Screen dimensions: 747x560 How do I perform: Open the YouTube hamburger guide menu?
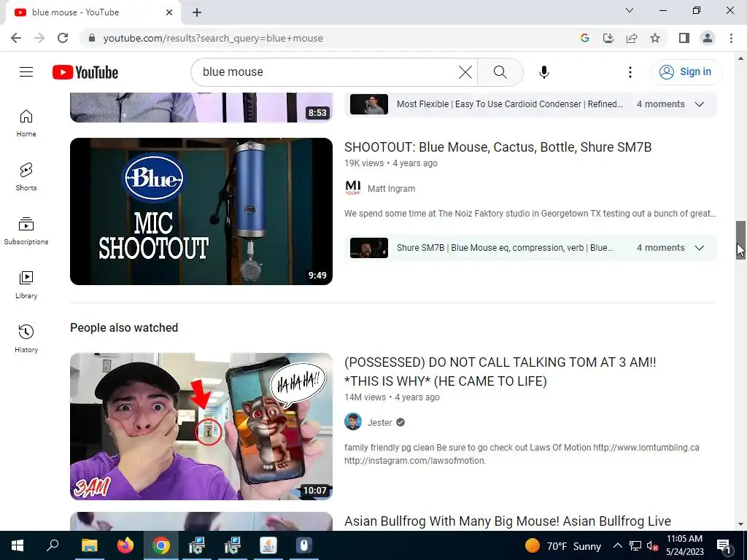(x=26, y=72)
